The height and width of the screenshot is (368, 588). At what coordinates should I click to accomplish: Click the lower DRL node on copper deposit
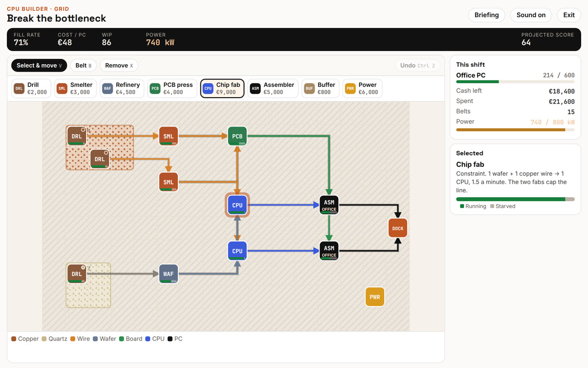click(x=99, y=159)
